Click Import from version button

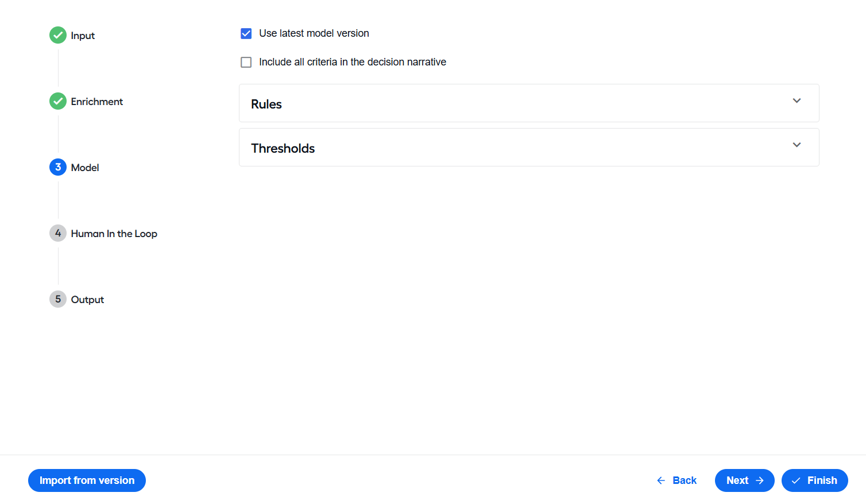(87, 480)
